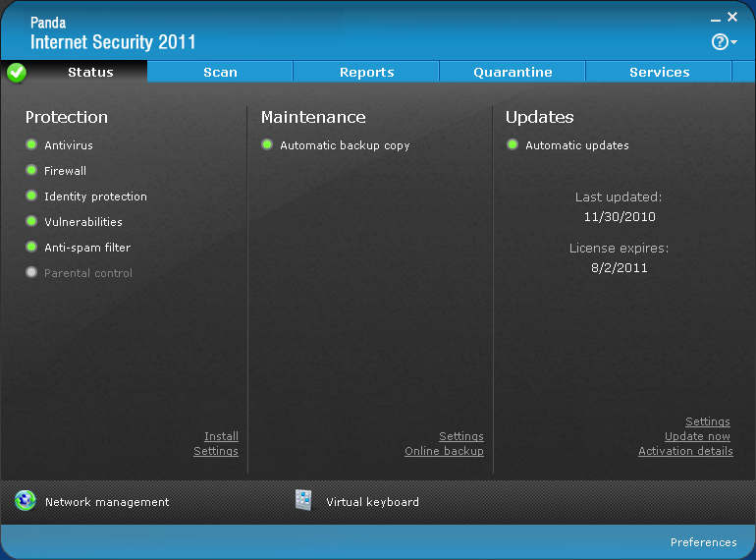The height and width of the screenshot is (560, 756).
Task: Go to the Quarantine tab
Action: (513, 73)
